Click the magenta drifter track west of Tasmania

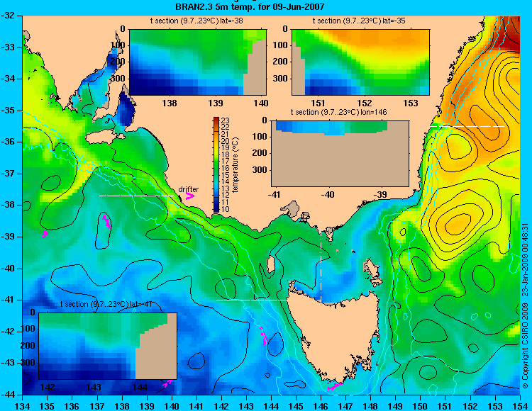[x=264, y=336]
